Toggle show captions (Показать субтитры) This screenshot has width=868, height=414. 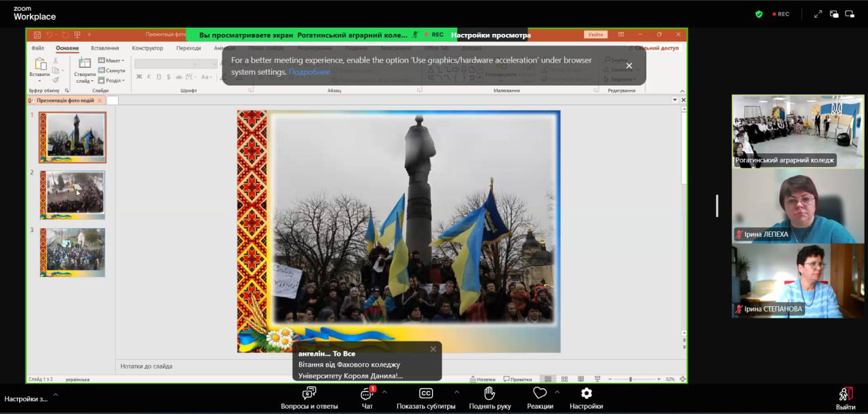point(426,394)
